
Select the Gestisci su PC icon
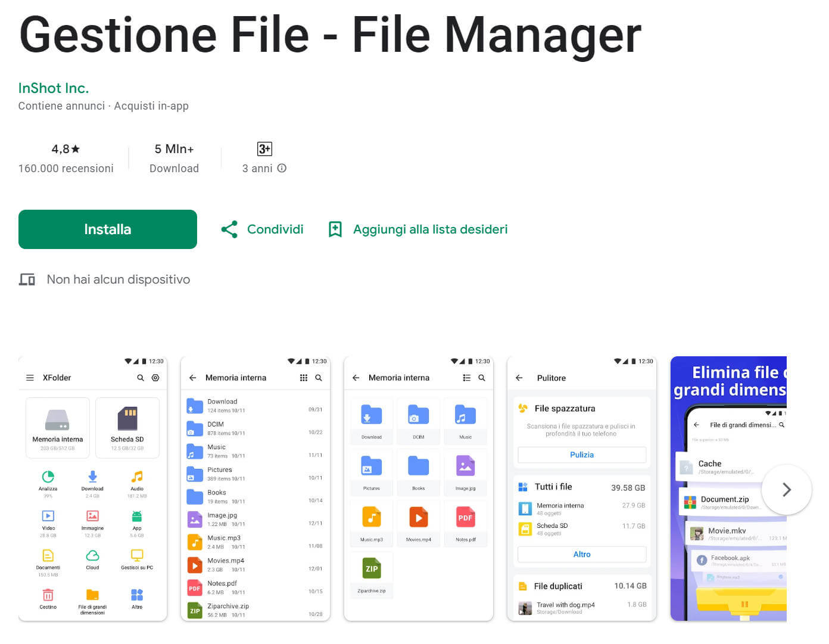136,556
